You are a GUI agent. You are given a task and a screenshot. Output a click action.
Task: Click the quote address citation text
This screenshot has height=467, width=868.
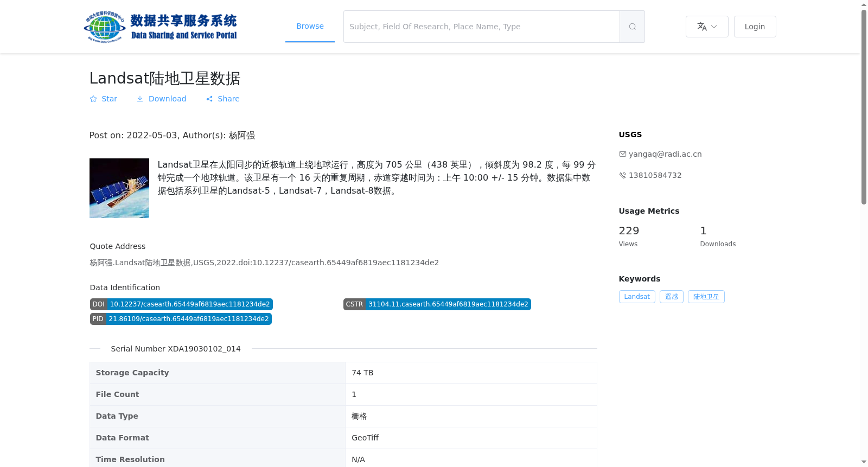pos(264,263)
